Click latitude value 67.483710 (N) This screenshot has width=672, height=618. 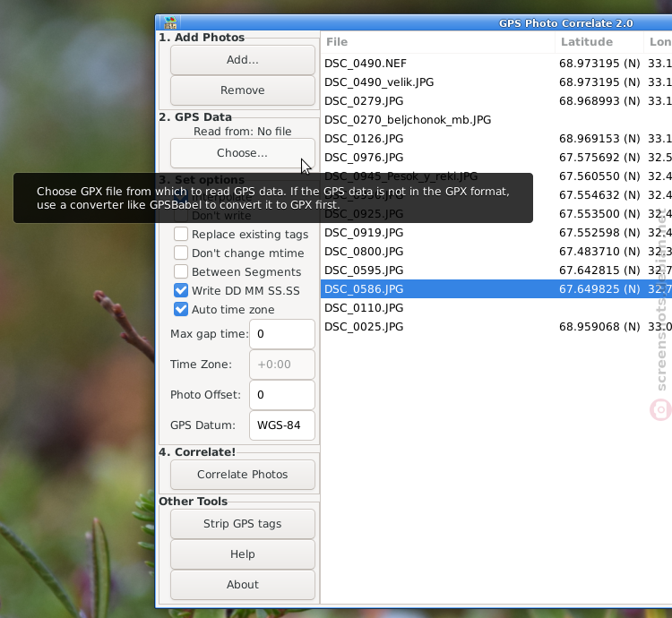599,252
